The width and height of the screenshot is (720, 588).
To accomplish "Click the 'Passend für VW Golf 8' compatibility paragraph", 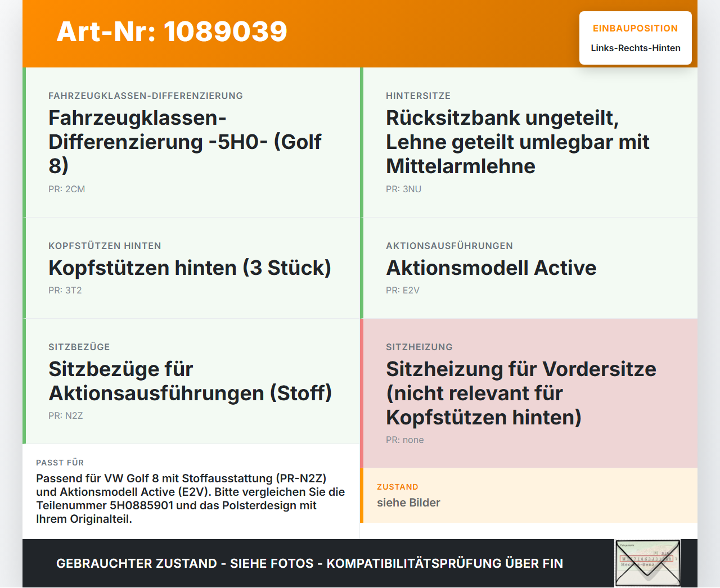I will coord(191,499).
